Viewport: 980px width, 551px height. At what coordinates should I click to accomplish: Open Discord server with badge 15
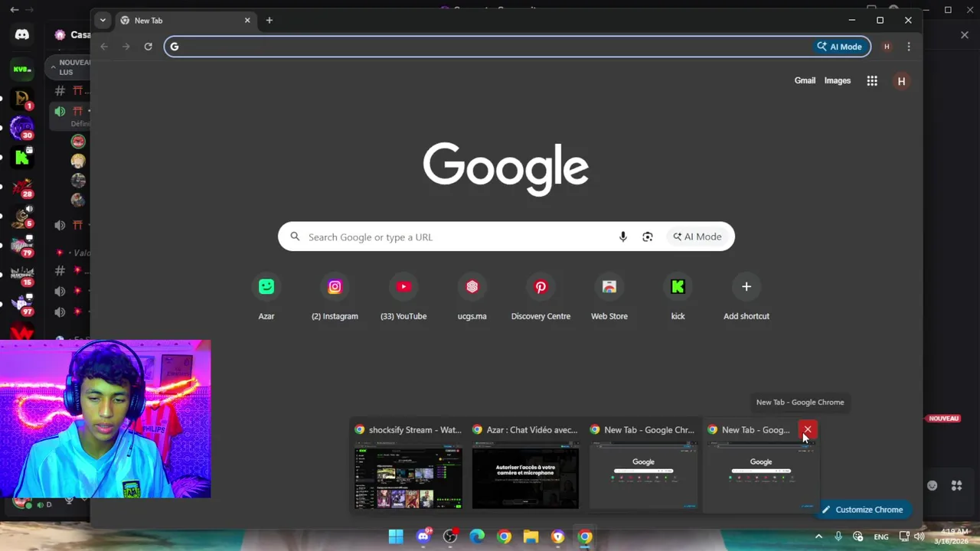22,275
